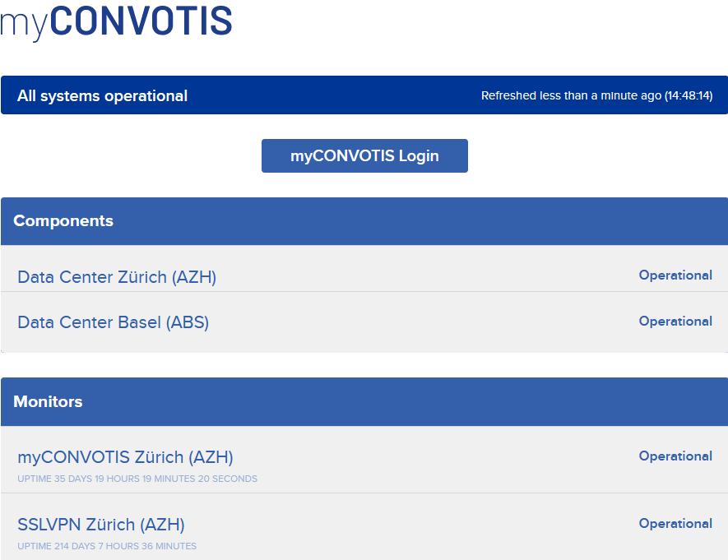Open the myCONVOTIS Zürich (AZH) monitor
This screenshot has height=560, width=728.
tap(125, 457)
